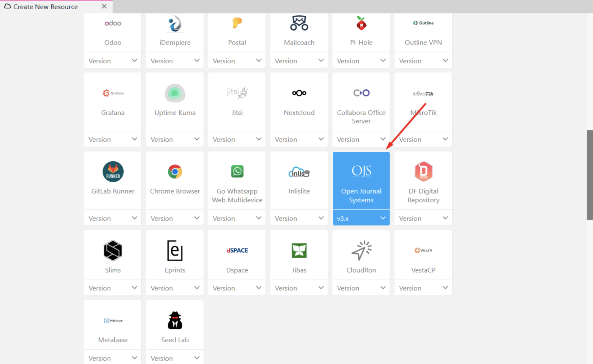Viewport: 593px width, 364px height.
Task: Expand the Jitsi Version dropdown
Action: tap(237, 139)
